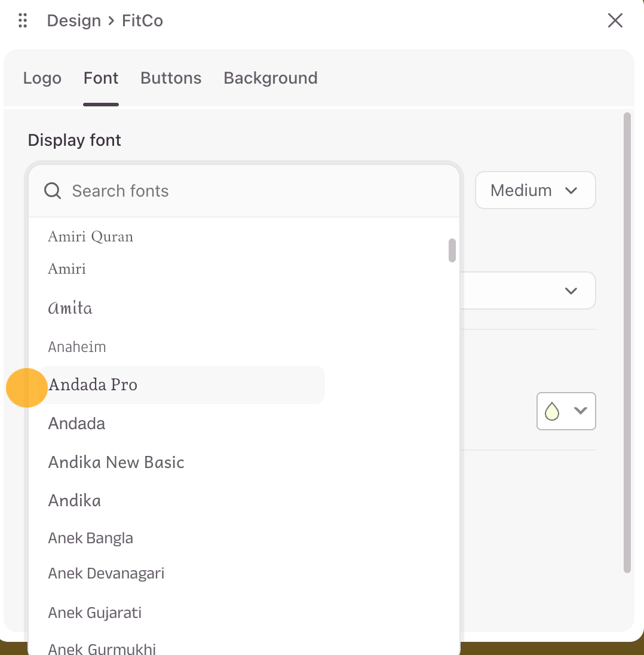Open the Background tab
644x655 pixels.
pos(271,78)
